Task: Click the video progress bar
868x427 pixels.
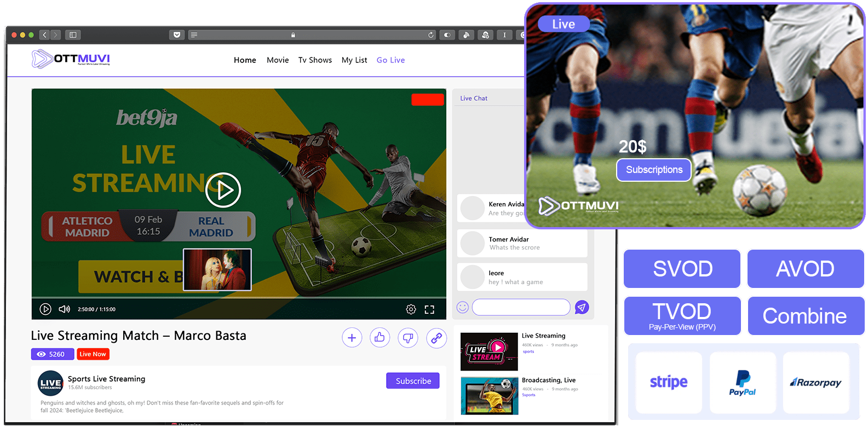Action: (239, 298)
